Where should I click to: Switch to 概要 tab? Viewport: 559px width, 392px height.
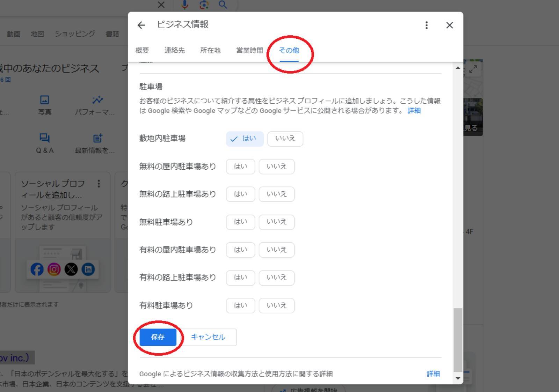pos(142,50)
